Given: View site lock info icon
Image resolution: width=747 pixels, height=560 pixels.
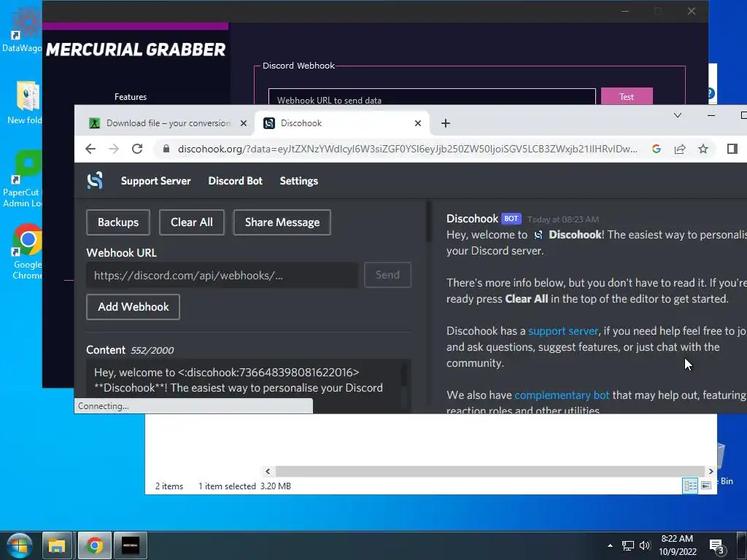Looking at the screenshot, I should 166,149.
